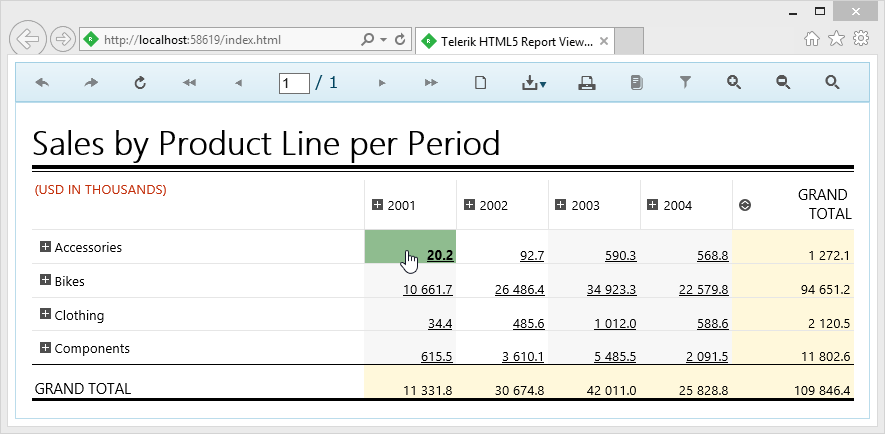
Task: Open the Components 2003 value 5 485.5
Action: point(615,357)
